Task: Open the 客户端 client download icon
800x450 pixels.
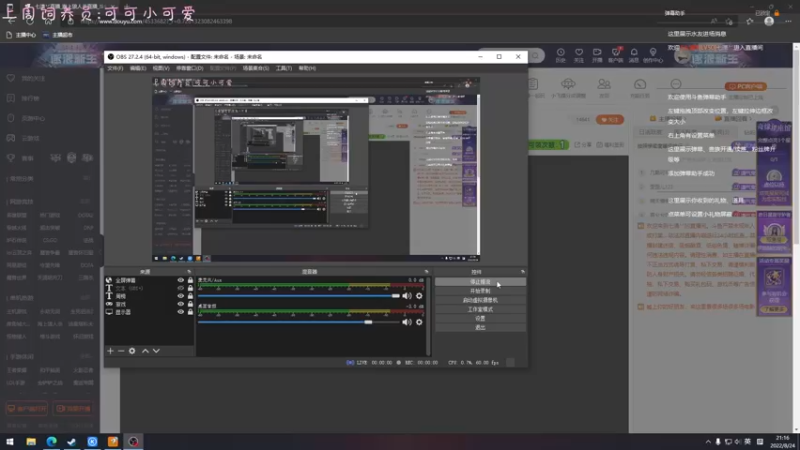Action: [615, 55]
